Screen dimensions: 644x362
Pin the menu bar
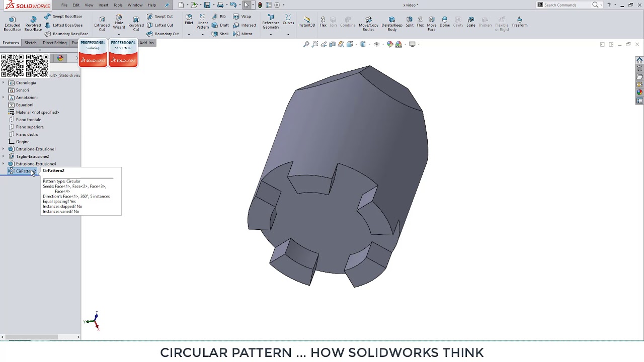(x=167, y=5)
